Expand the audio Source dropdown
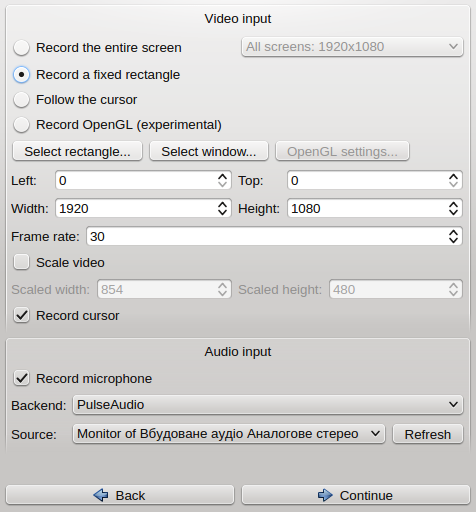 pyautogui.click(x=229, y=434)
